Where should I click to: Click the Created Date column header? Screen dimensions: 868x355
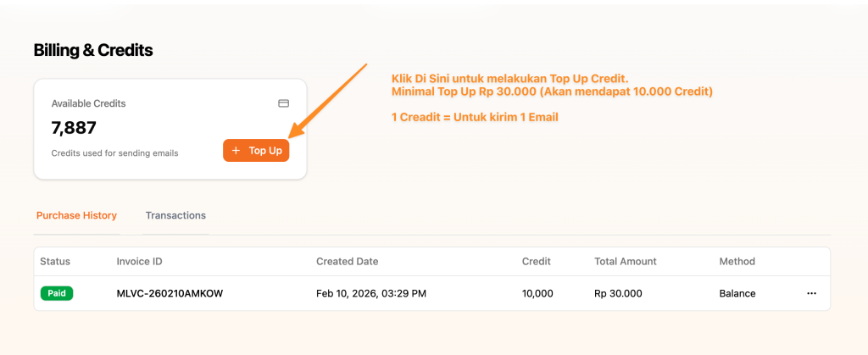tap(347, 261)
